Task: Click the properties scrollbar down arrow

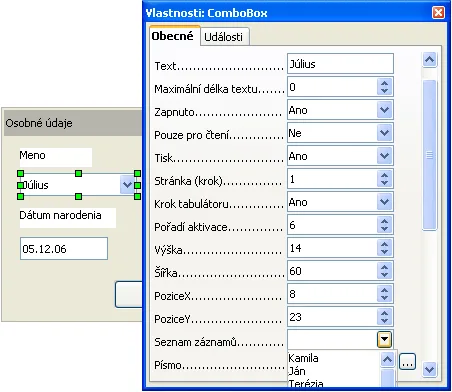Action: [429, 369]
